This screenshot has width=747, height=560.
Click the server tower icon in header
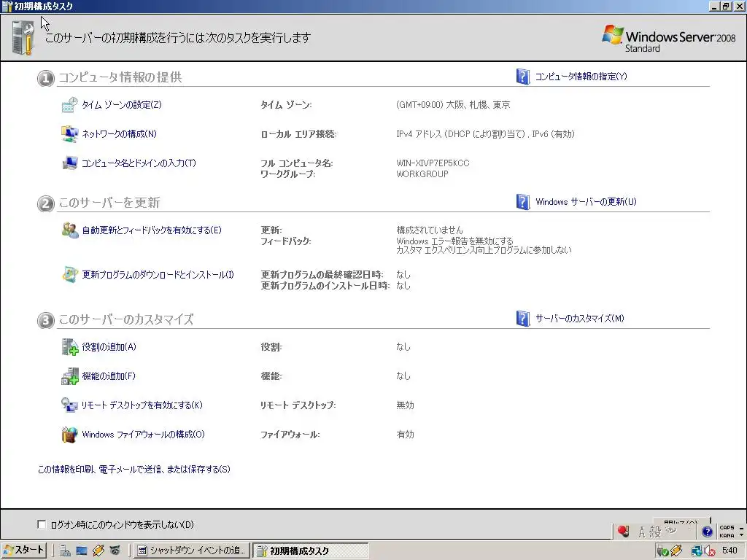[23, 38]
